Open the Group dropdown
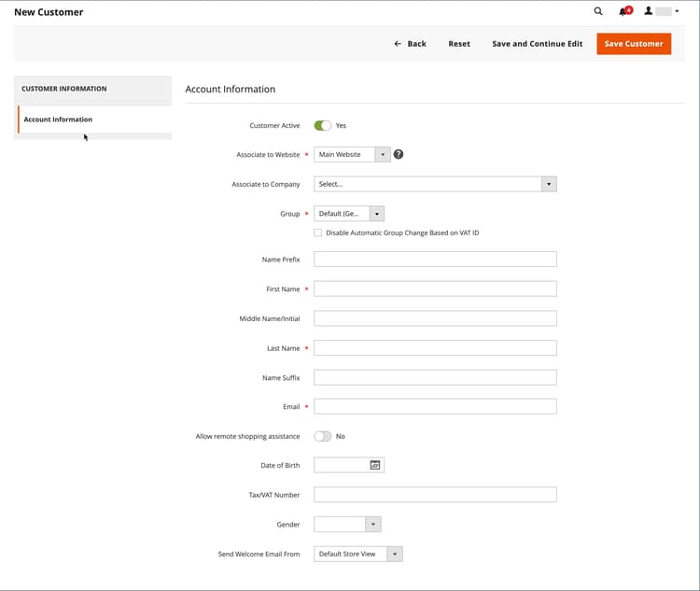The width and height of the screenshot is (700, 591). (349, 214)
